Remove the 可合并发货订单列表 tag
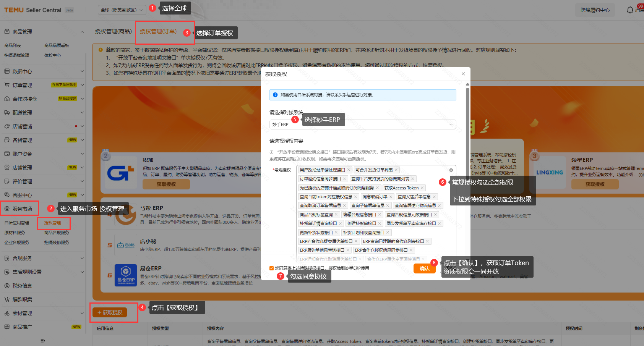The width and height of the screenshot is (644, 346). [x=396, y=170]
